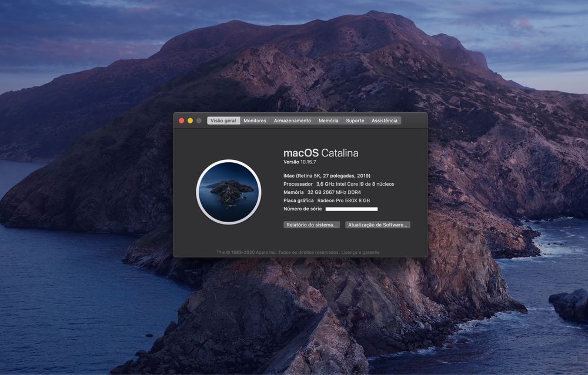Click the Número de série label
The height and width of the screenshot is (375, 588).
pos(303,209)
